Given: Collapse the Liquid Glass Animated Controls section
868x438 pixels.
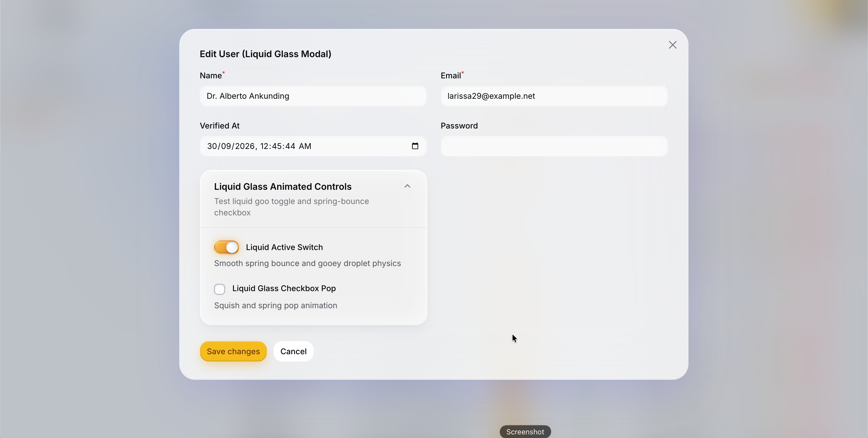Looking at the screenshot, I should coord(407,186).
